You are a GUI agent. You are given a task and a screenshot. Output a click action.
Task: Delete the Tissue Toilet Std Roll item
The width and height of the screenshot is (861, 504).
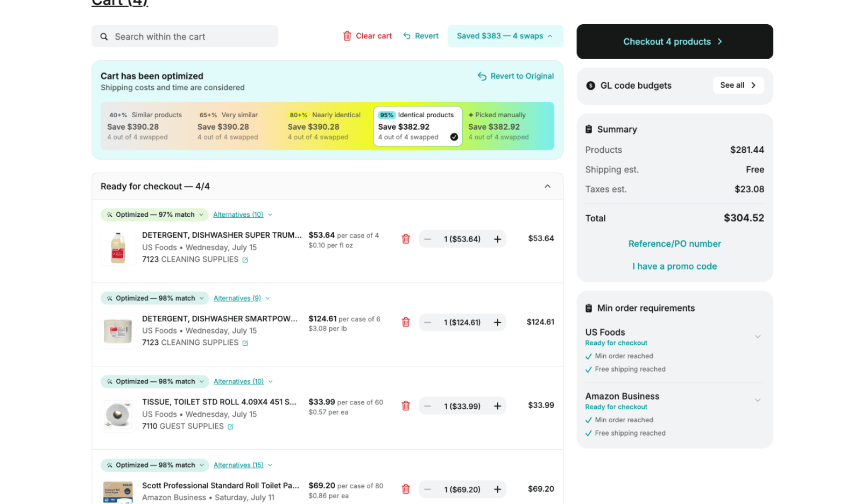[406, 406]
